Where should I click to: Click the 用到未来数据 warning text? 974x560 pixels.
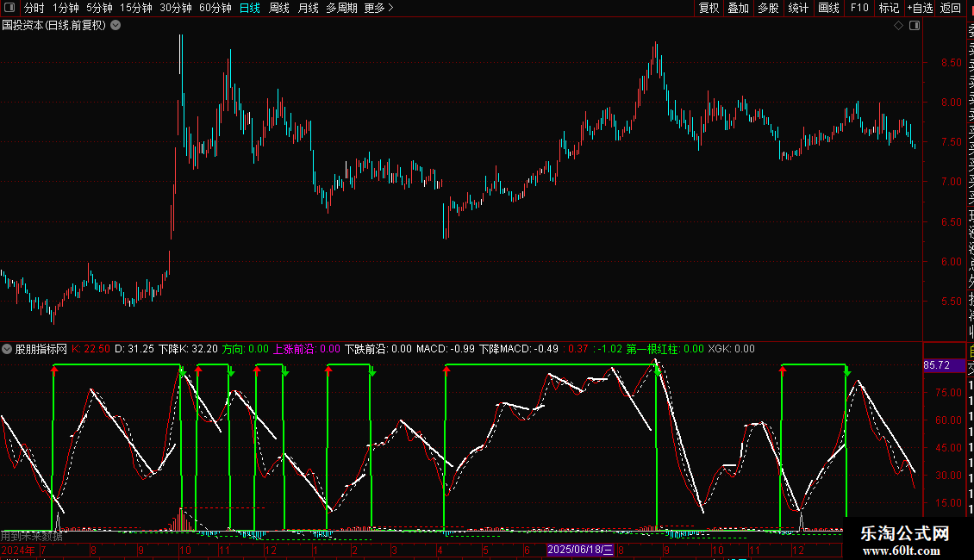pyautogui.click(x=32, y=537)
